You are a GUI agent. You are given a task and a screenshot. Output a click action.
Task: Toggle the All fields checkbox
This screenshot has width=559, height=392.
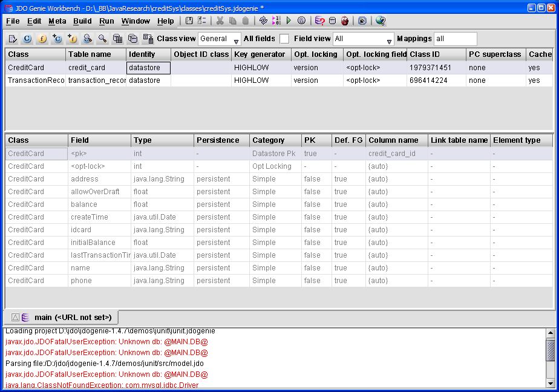coord(284,39)
